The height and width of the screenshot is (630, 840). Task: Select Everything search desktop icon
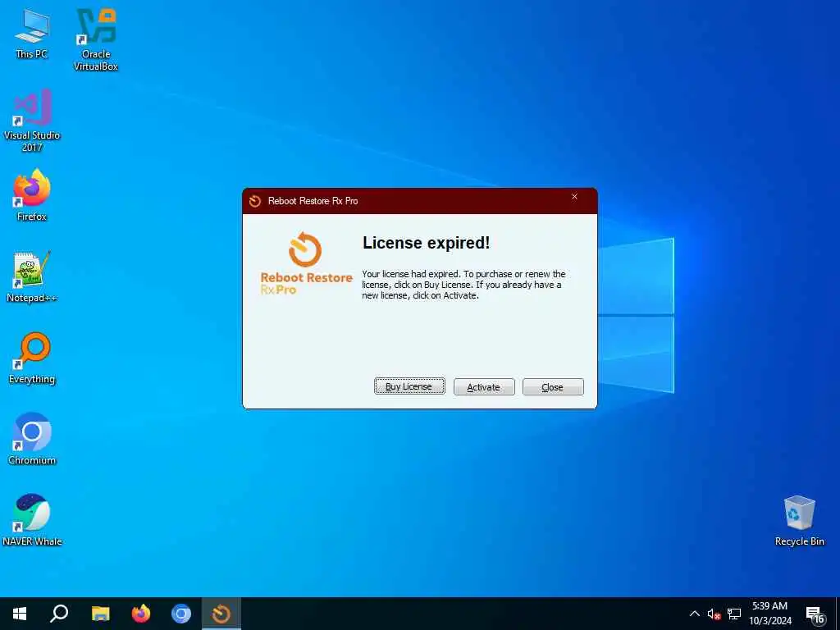point(32,358)
